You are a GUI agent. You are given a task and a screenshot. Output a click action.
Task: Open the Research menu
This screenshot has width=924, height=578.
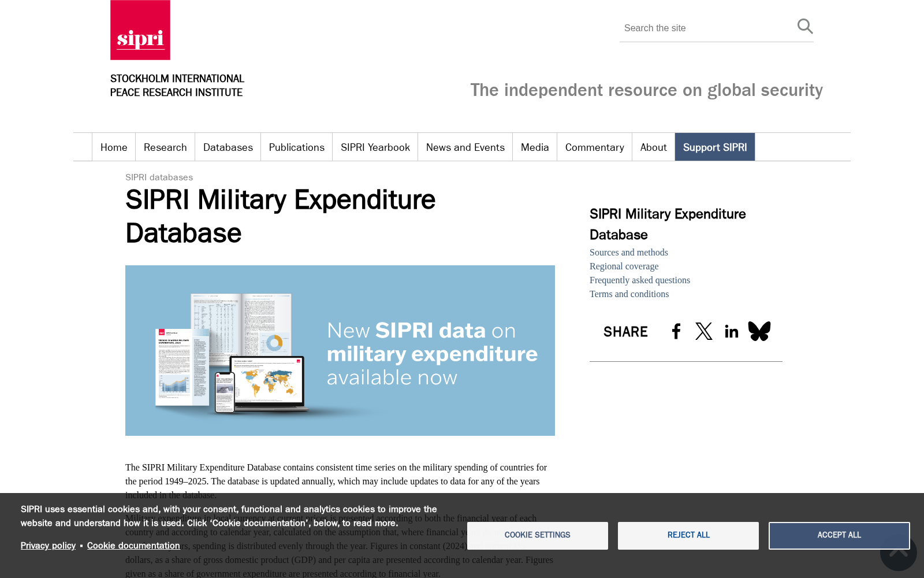[x=165, y=147]
